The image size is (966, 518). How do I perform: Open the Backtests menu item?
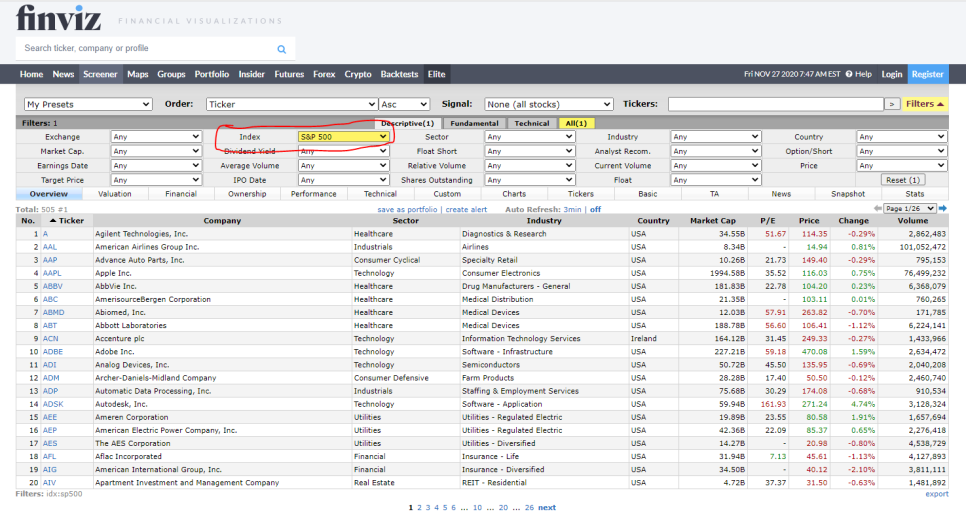399,74
